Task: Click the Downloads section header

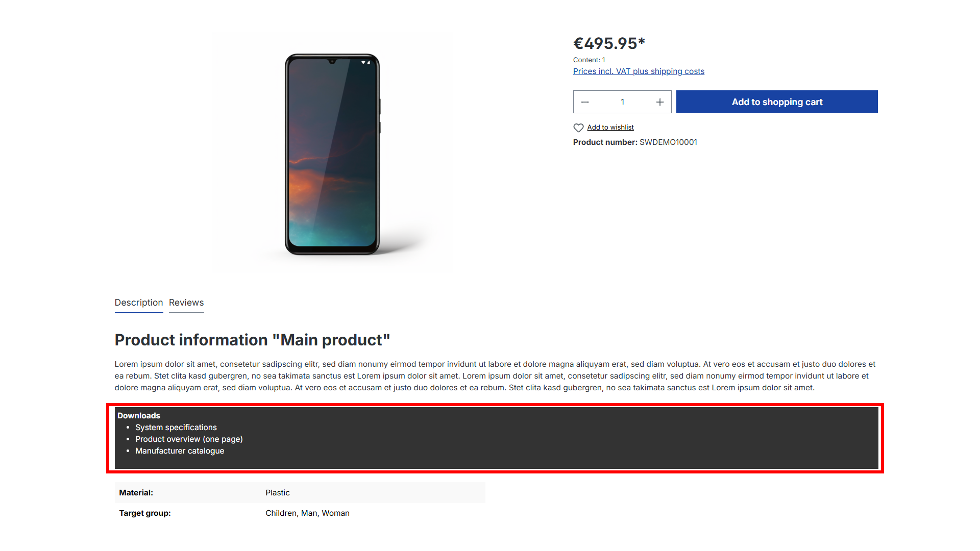Action: coord(140,416)
